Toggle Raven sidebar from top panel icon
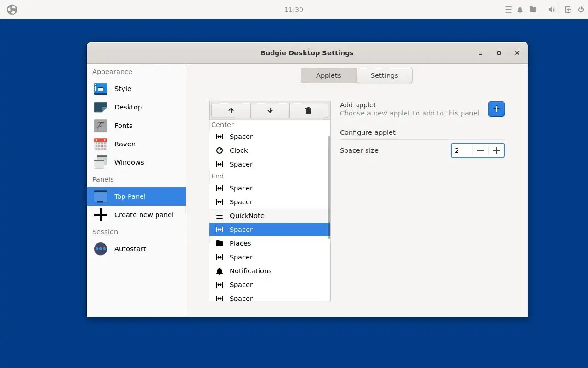 (x=568, y=10)
